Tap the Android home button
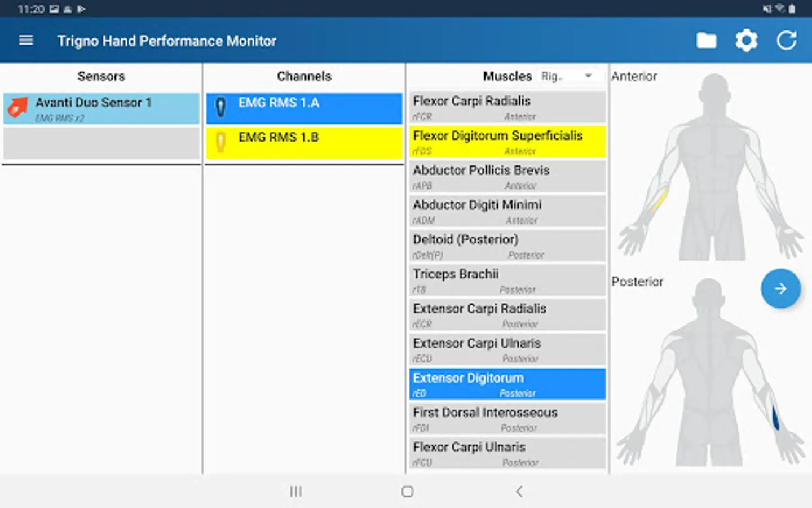812x508 pixels. pyautogui.click(x=407, y=492)
